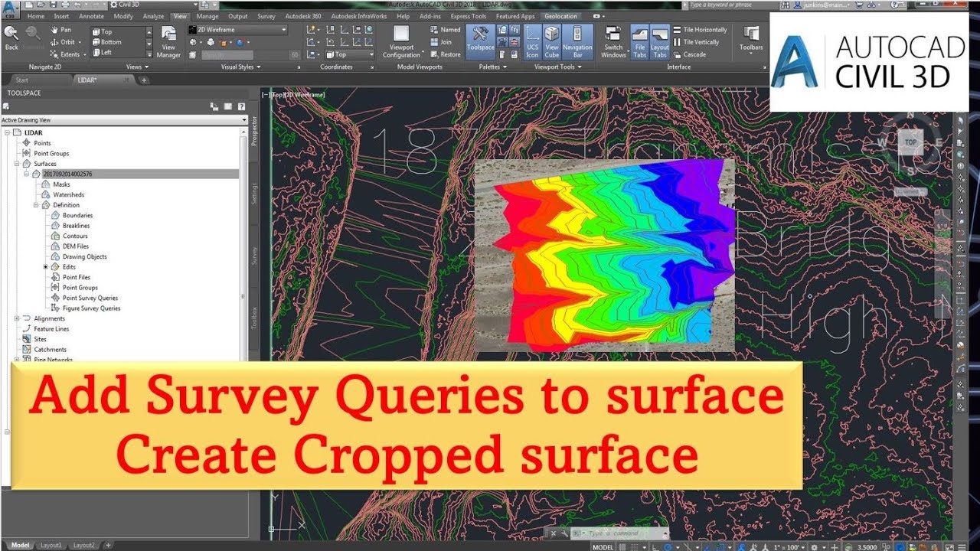Expand the Views panel dropdown
Image resolution: width=980 pixels, height=551 pixels.
tap(138, 67)
